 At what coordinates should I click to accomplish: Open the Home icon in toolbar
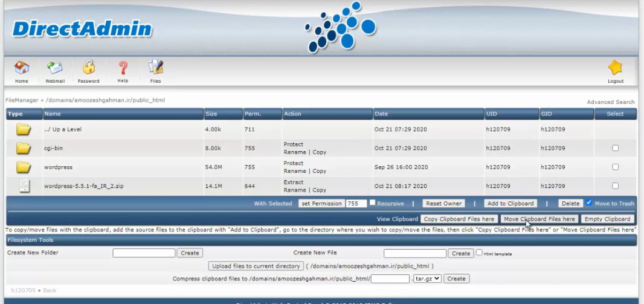(x=21, y=68)
